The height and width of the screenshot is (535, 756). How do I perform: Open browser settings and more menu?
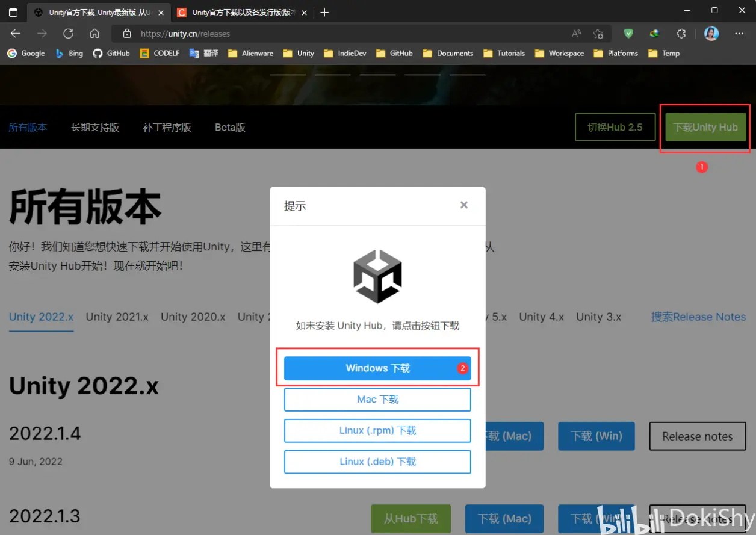[740, 34]
